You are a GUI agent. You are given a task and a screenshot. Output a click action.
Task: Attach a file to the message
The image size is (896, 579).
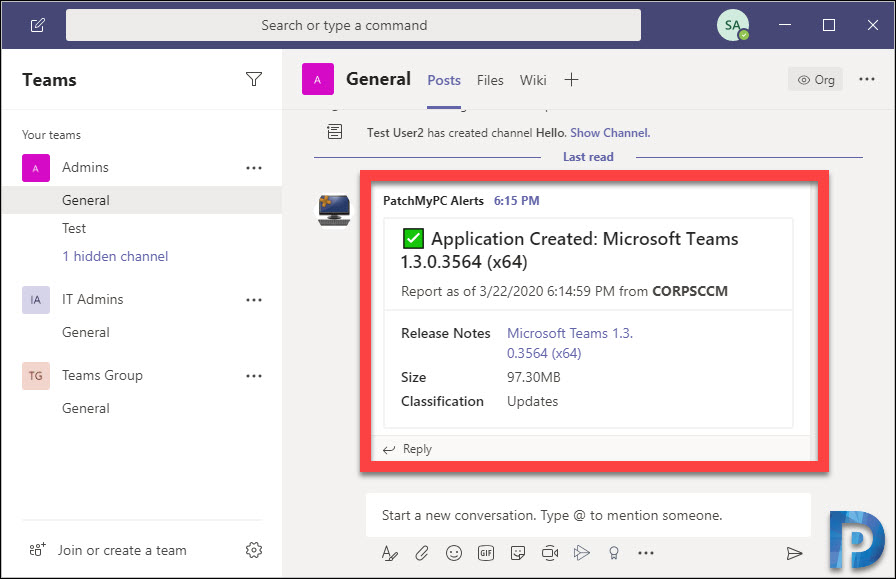coord(422,553)
